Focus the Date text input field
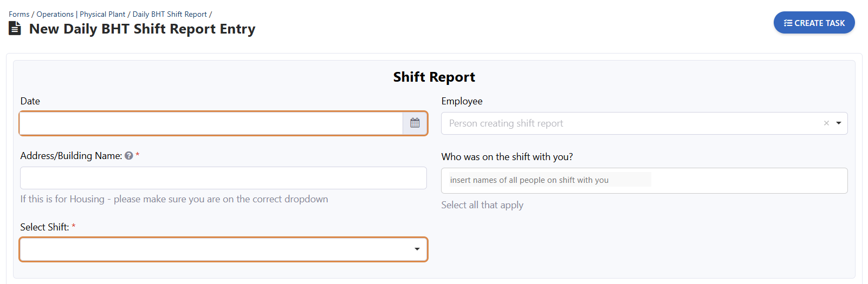868x284 pixels. click(211, 123)
